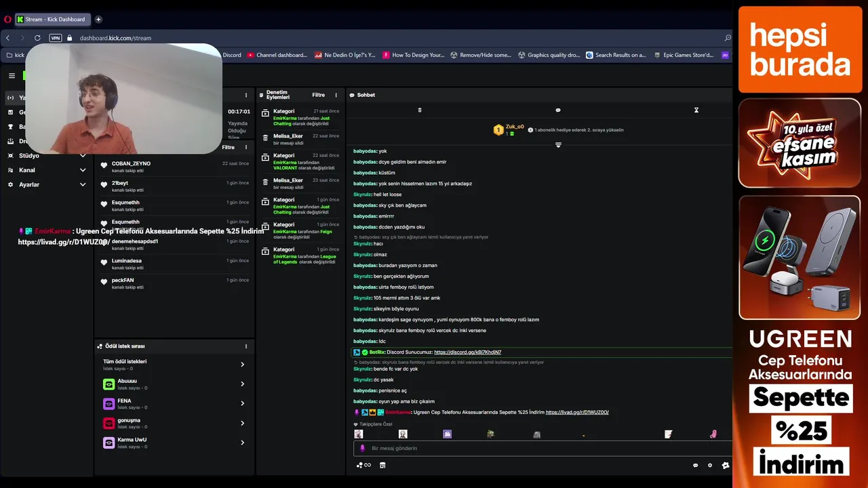Click Kategori icon for the Feign change
This screenshot has width=868, height=488.
pos(265,226)
